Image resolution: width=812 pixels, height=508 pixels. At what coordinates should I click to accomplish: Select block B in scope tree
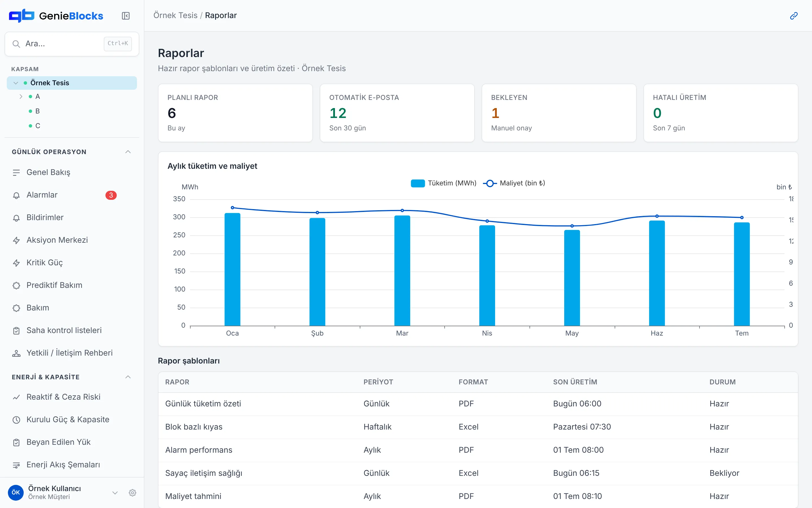point(37,111)
